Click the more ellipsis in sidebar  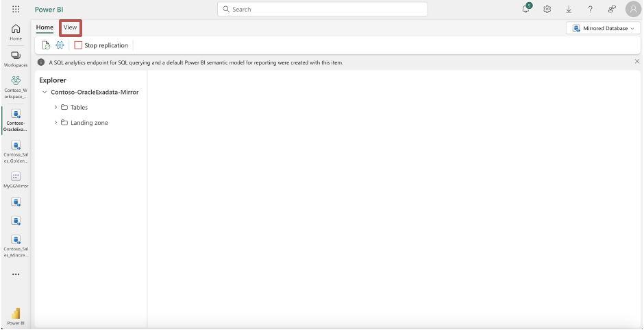pos(16,274)
